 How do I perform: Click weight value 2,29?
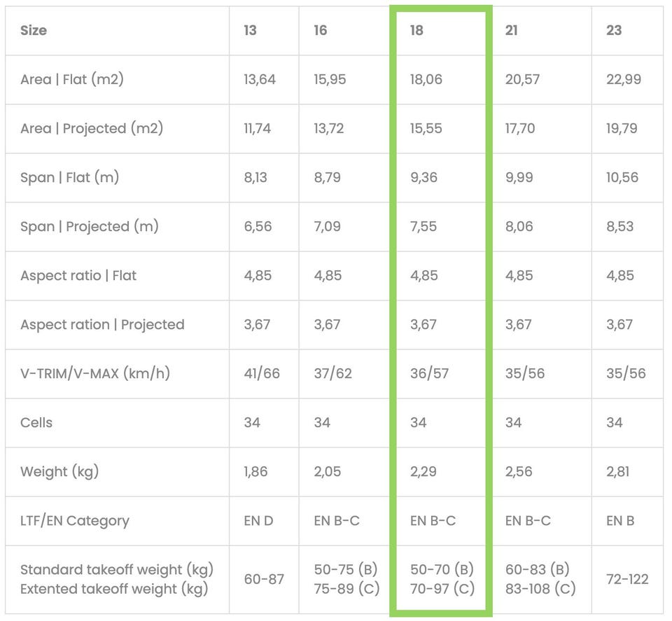tap(423, 471)
